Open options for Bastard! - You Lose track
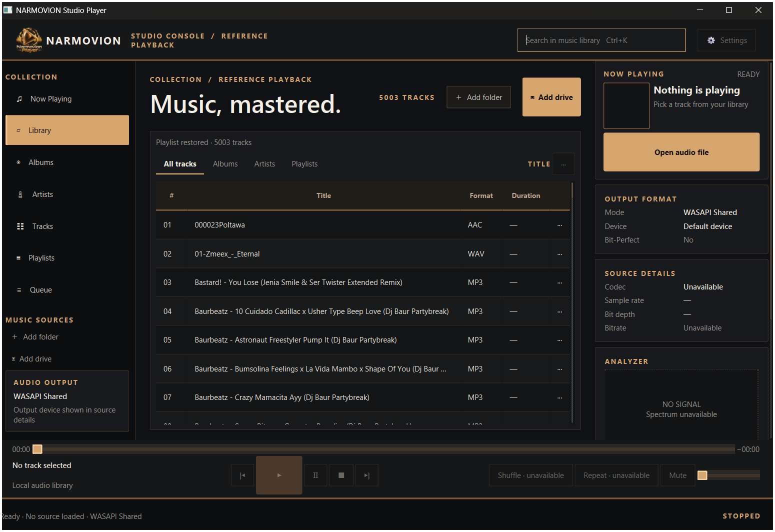The width and height of the screenshot is (775, 532). (x=559, y=283)
